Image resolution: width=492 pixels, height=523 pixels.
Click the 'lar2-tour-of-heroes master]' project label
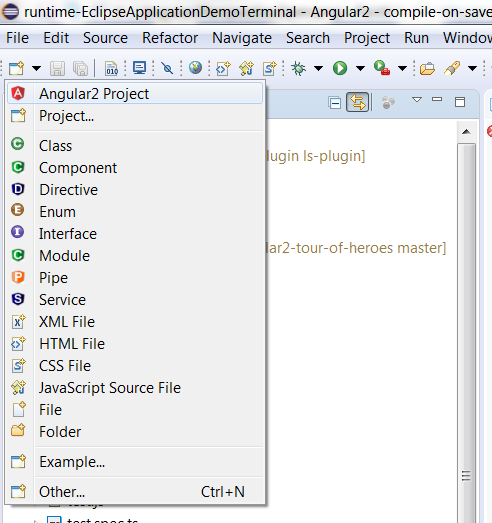click(356, 248)
